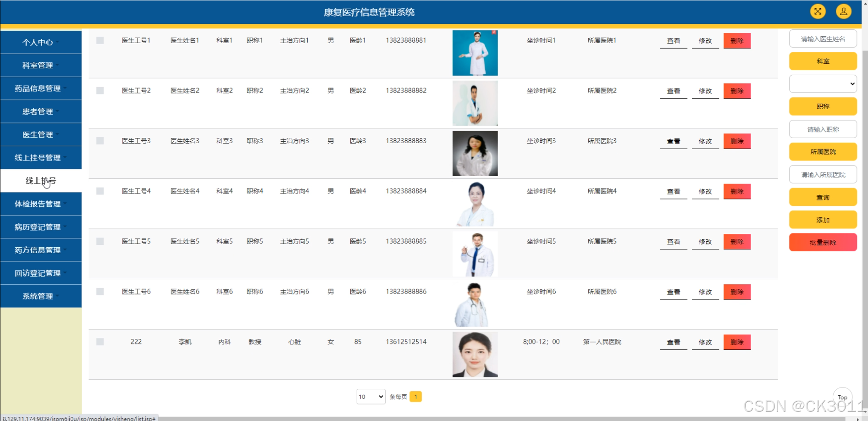
Task: Click phone number 13612512514
Action: 406,342
